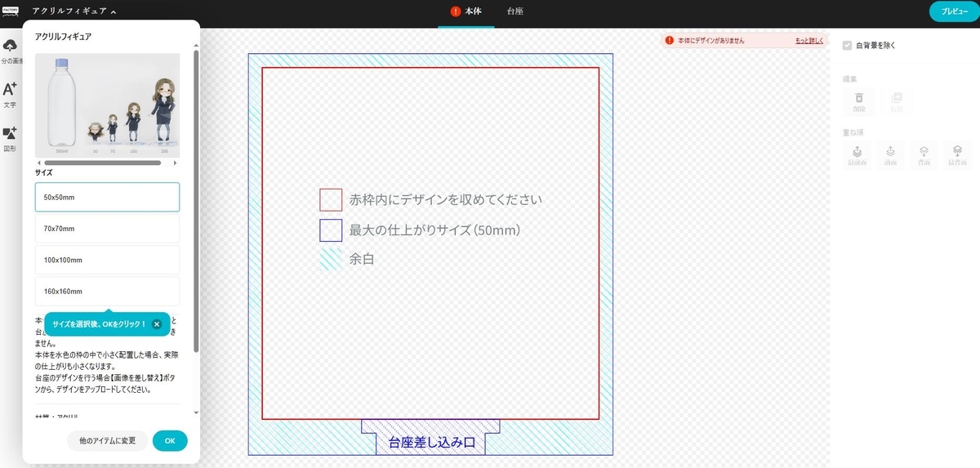Click the size comparison photo thumbnail

point(107,105)
